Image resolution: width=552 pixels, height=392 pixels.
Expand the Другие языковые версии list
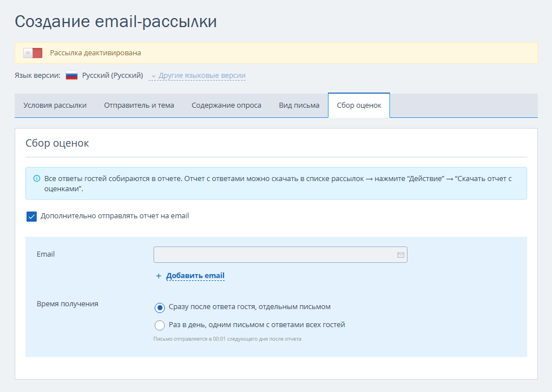point(201,76)
